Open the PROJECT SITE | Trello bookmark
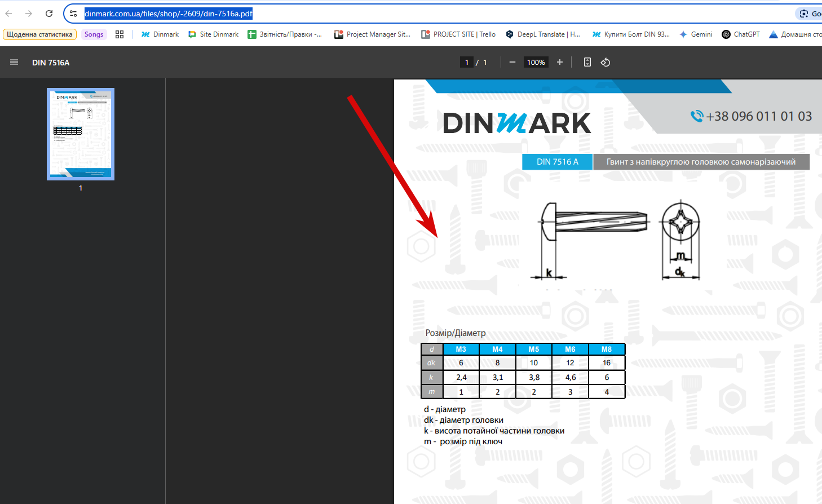 [458, 34]
